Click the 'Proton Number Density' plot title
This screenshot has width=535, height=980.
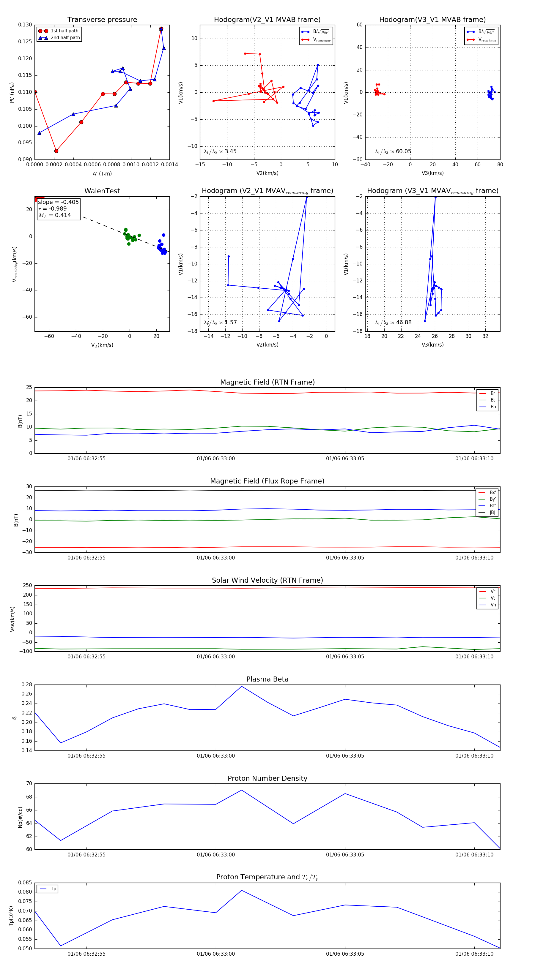267,778
